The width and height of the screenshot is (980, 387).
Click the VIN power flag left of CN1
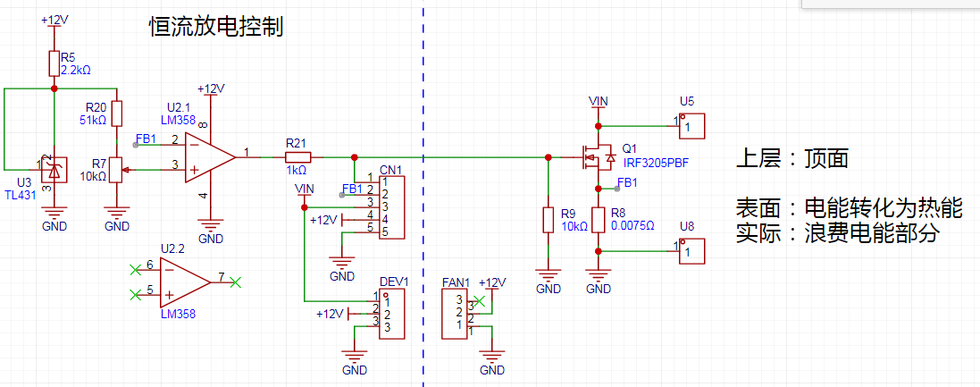tap(305, 190)
